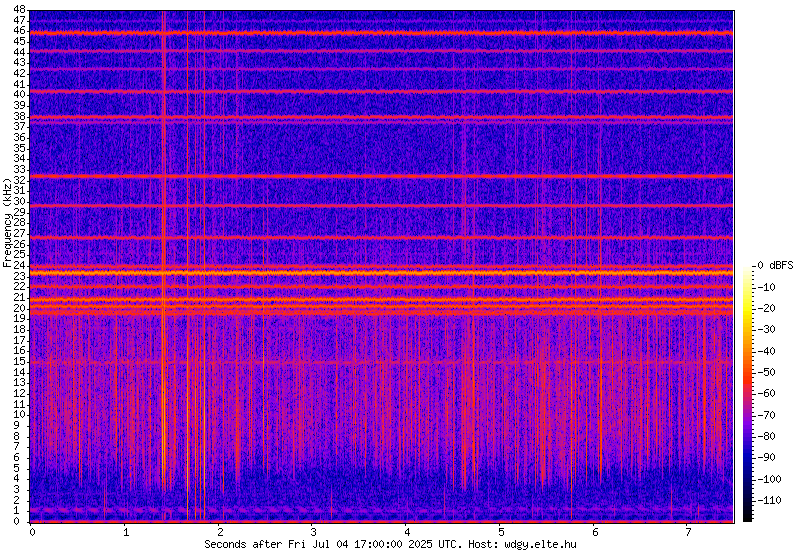Click the "38" frequency axis tick label
800x552 pixels.
[x=19, y=116]
